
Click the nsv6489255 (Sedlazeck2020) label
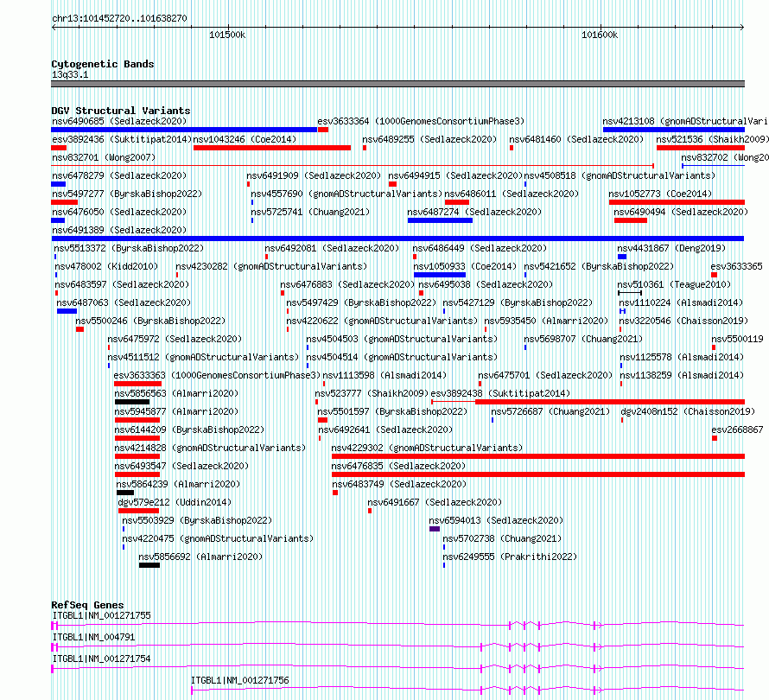tap(429, 139)
